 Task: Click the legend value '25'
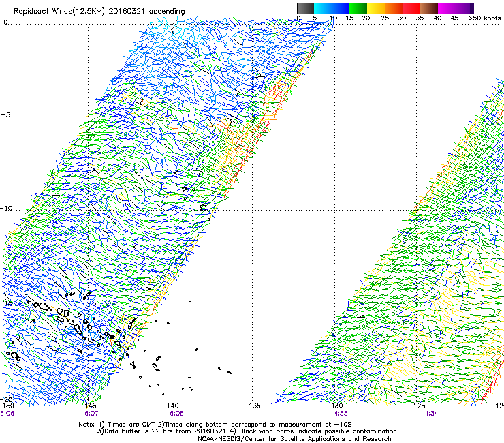[385, 18]
